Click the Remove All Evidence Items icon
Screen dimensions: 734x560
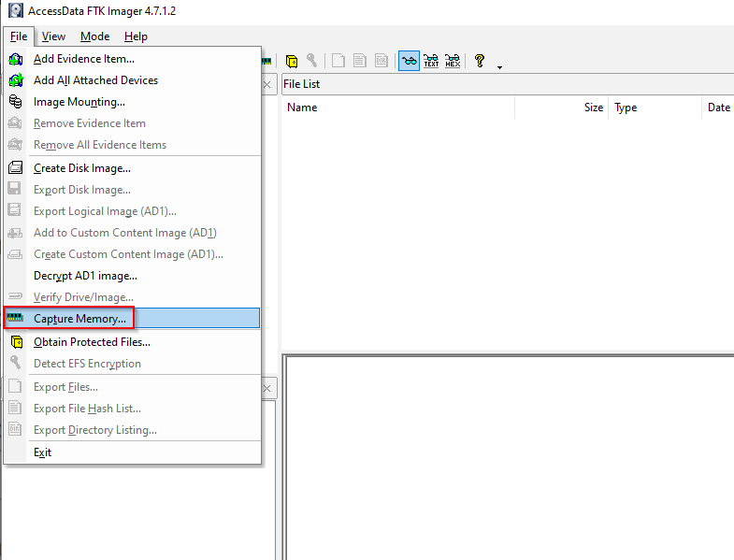pyautogui.click(x=15, y=144)
